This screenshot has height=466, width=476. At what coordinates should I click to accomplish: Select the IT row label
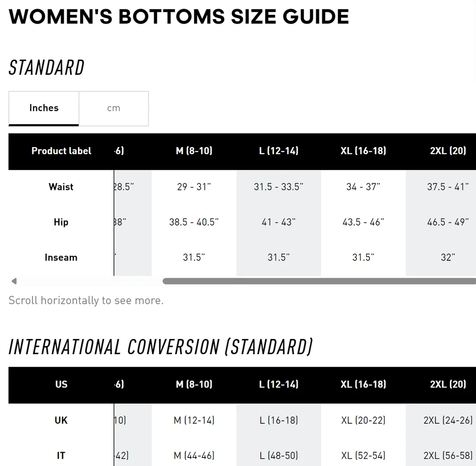click(61, 456)
